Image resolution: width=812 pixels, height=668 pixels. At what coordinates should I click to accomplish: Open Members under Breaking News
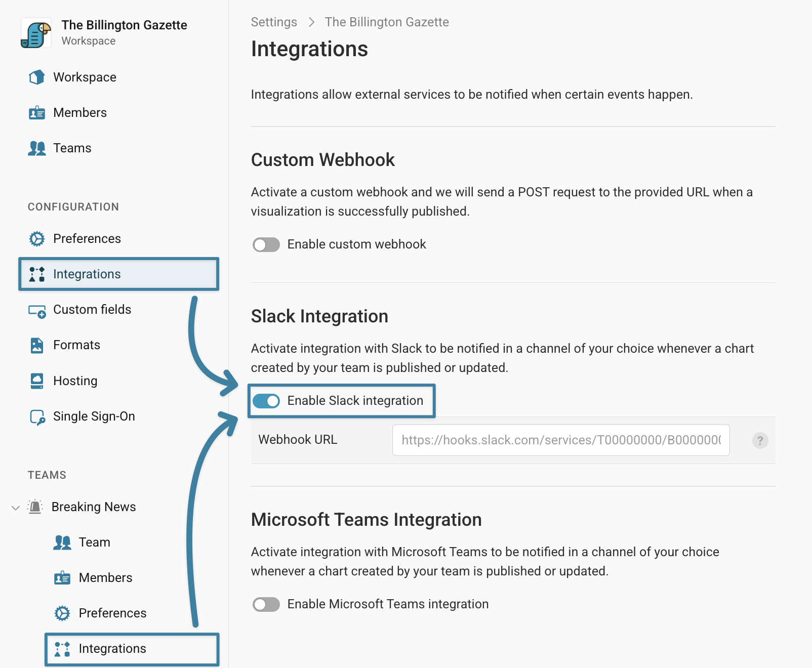(105, 578)
